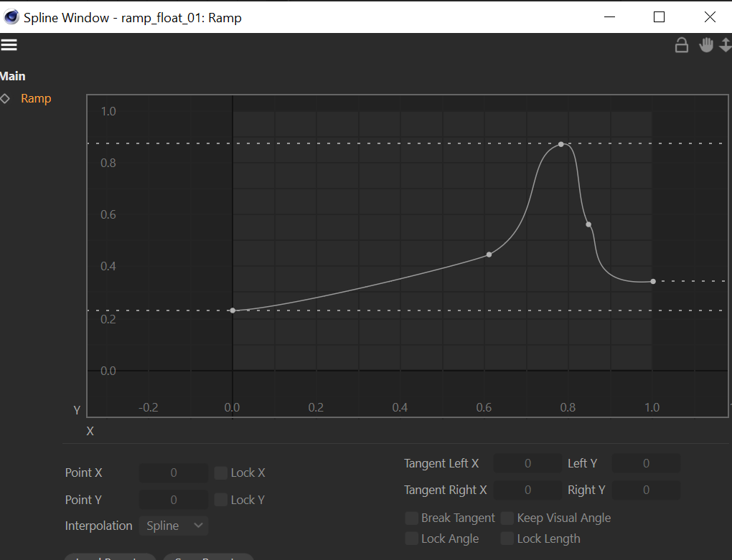Click the Interpolation label
This screenshot has width=732, height=560.
click(x=98, y=526)
